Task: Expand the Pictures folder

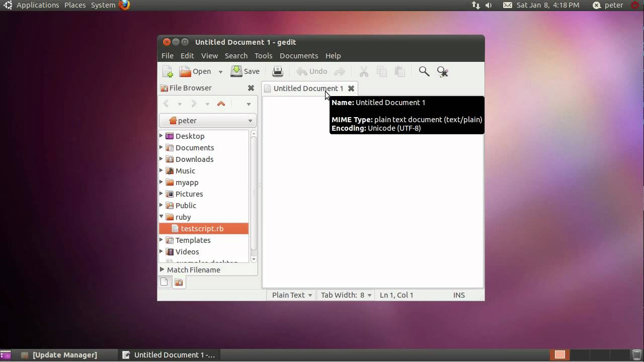Action: point(162,194)
